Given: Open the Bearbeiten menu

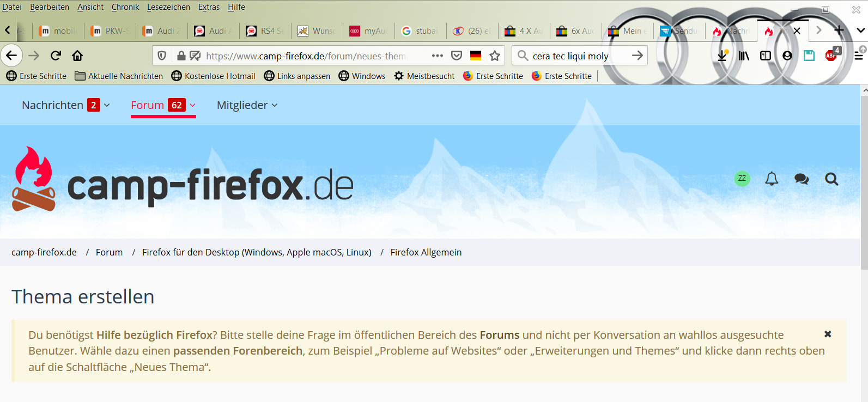Looking at the screenshot, I should tap(50, 7).
